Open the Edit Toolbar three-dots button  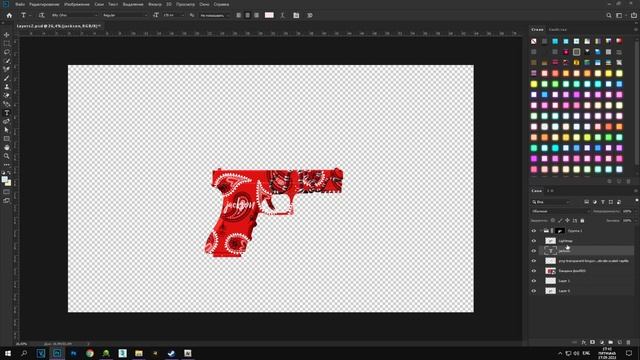(x=7, y=164)
